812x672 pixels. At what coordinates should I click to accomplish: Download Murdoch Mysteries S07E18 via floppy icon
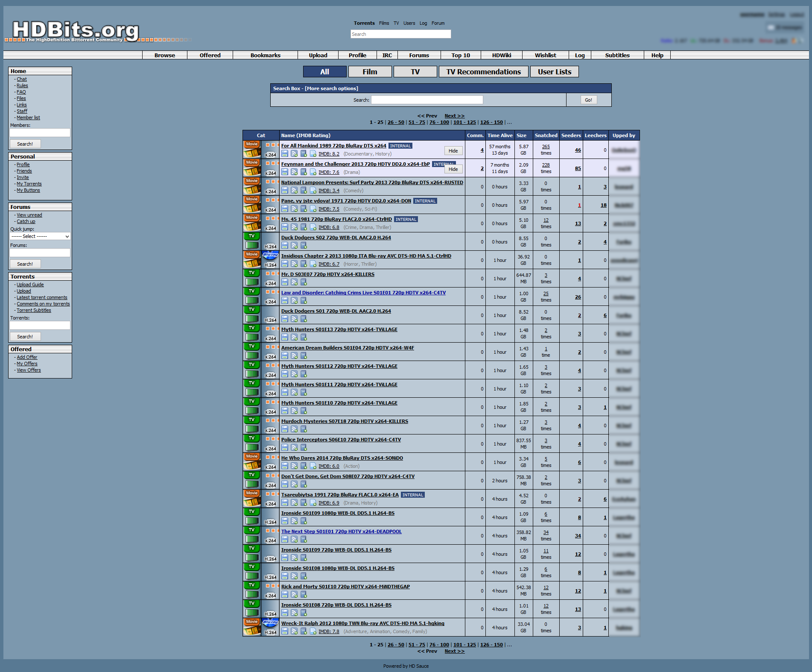(x=285, y=429)
